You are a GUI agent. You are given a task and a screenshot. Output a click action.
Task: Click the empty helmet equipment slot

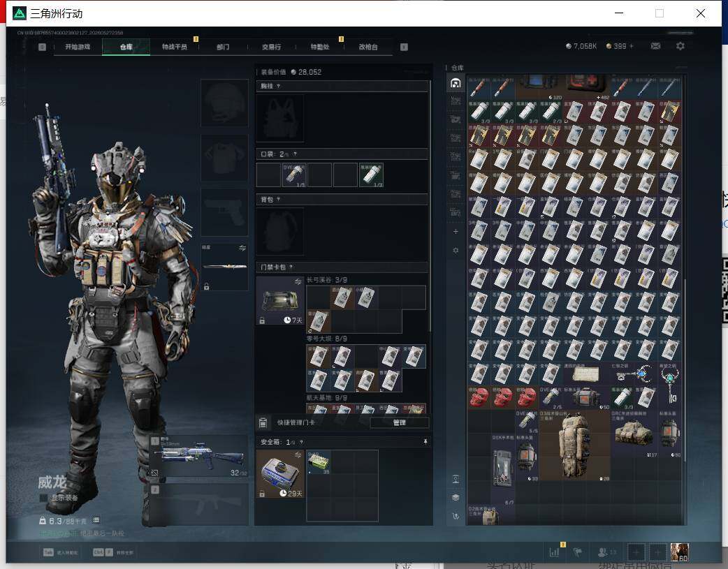[224, 103]
